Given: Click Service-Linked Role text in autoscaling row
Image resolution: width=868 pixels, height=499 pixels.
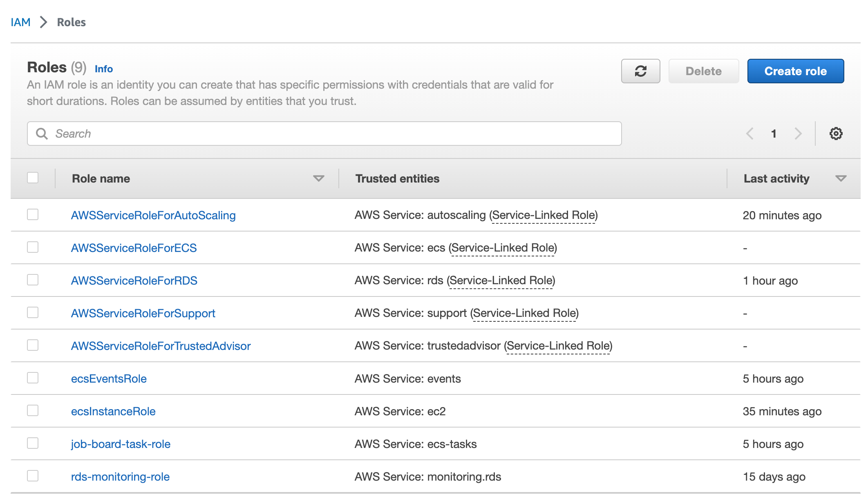Looking at the screenshot, I should [x=544, y=215].
